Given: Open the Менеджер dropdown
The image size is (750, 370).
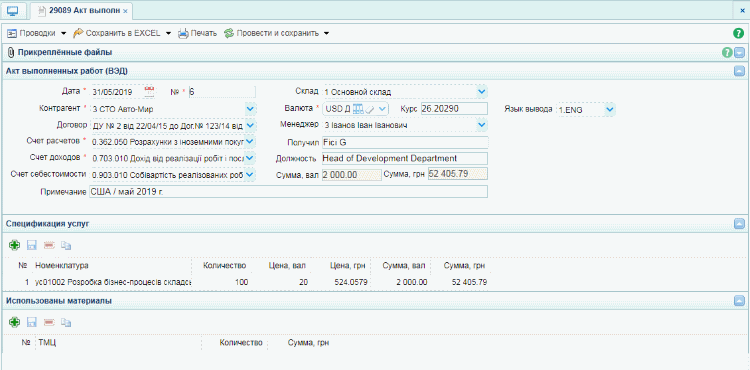Looking at the screenshot, I should [x=482, y=125].
